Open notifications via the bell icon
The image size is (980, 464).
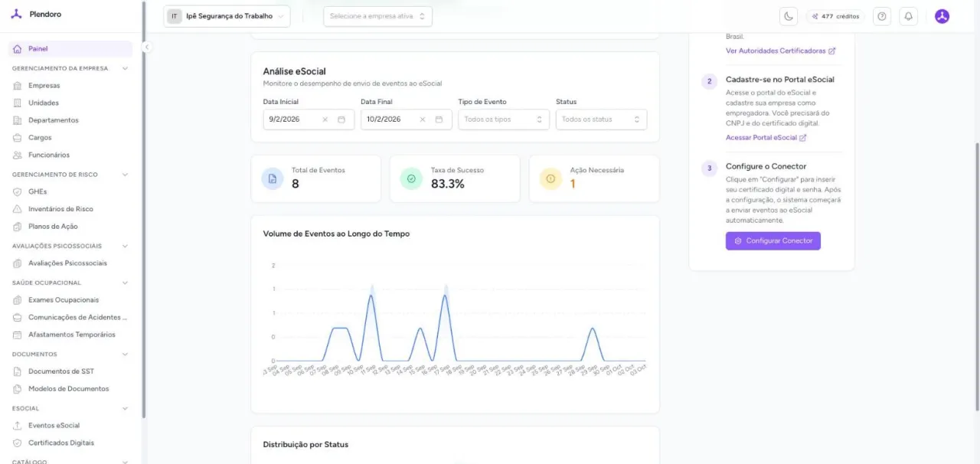(x=908, y=16)
